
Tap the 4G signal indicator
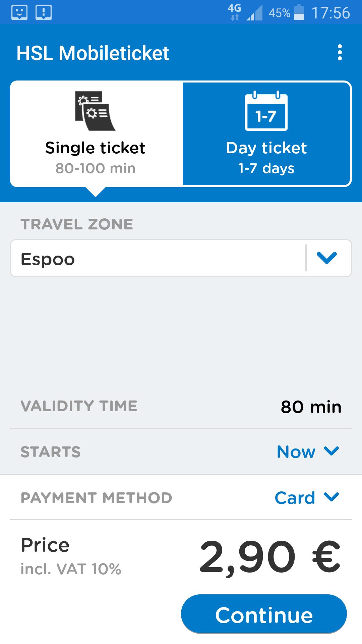(235, 12)
